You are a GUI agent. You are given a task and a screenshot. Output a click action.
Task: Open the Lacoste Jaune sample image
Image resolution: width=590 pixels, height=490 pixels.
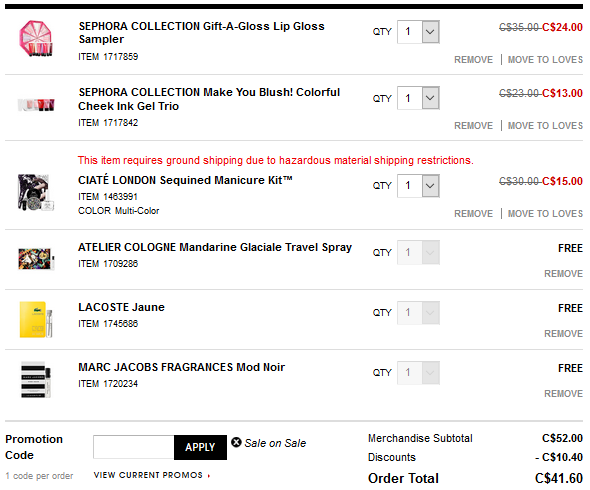(36, 319)
